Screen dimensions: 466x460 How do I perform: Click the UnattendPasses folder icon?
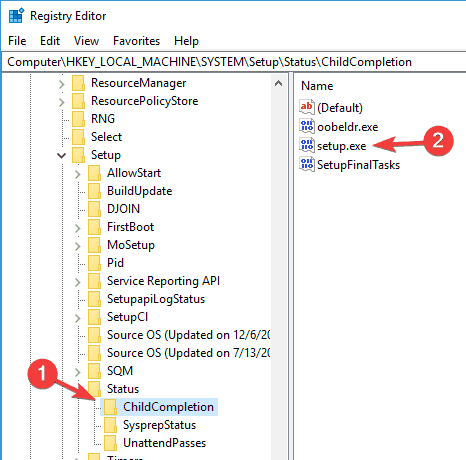(x=110, y=443)
